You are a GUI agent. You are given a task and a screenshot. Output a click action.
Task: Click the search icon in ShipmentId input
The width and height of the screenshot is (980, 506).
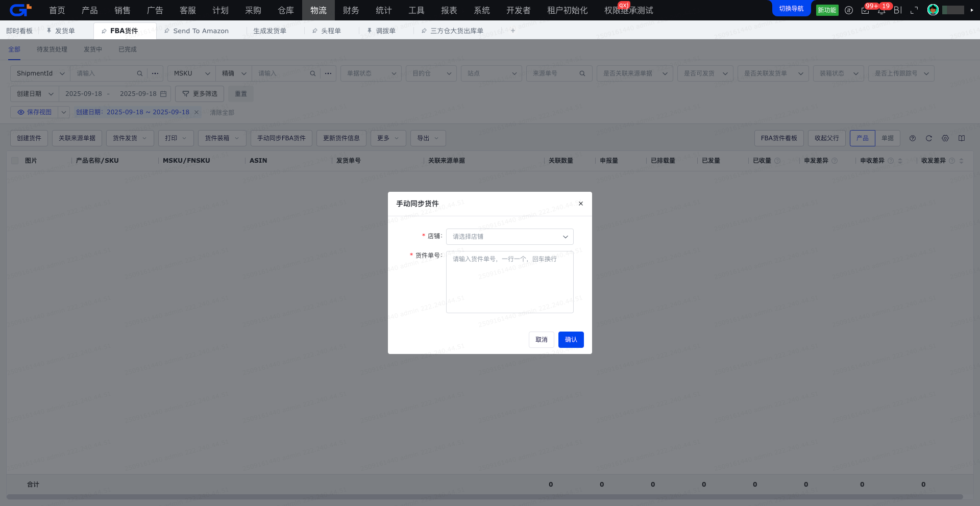(139, 73)
